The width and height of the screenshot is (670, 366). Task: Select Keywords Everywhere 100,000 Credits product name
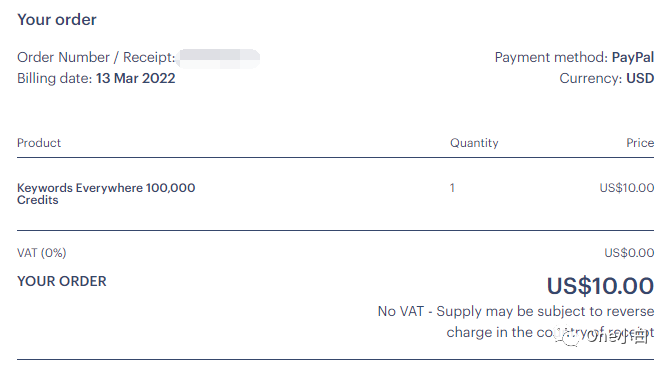(106, 194)
